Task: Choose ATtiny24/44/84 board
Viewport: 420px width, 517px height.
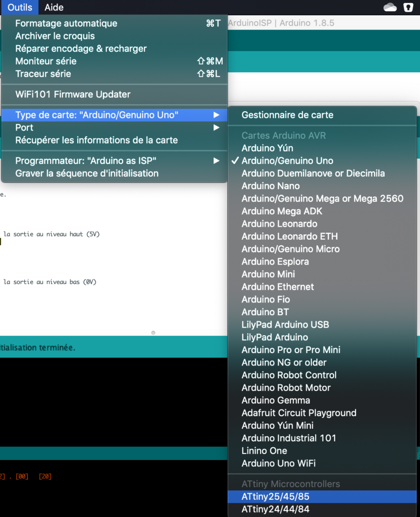Action: (275, 509)
